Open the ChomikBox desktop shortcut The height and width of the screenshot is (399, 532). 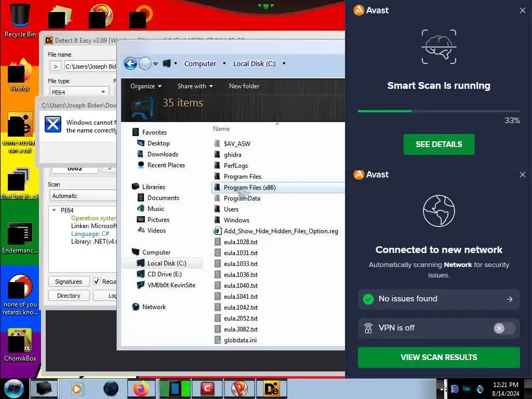tap(20, 345)
